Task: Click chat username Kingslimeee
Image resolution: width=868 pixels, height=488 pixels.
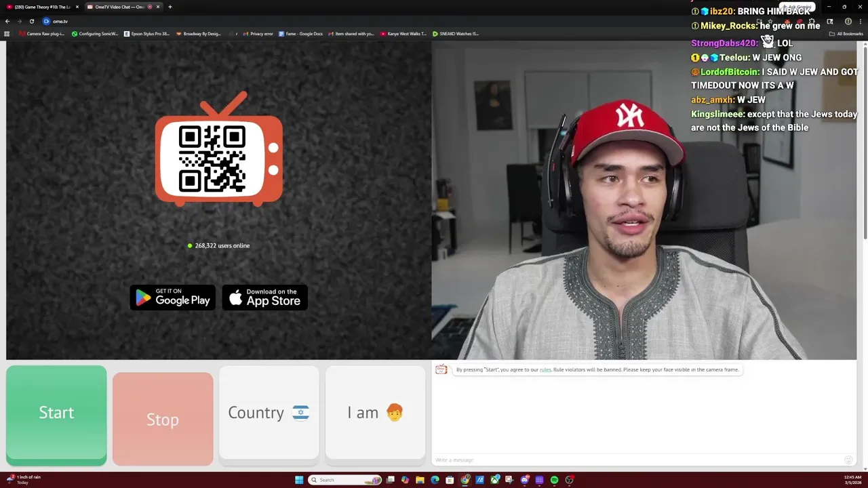Action: 718,114
